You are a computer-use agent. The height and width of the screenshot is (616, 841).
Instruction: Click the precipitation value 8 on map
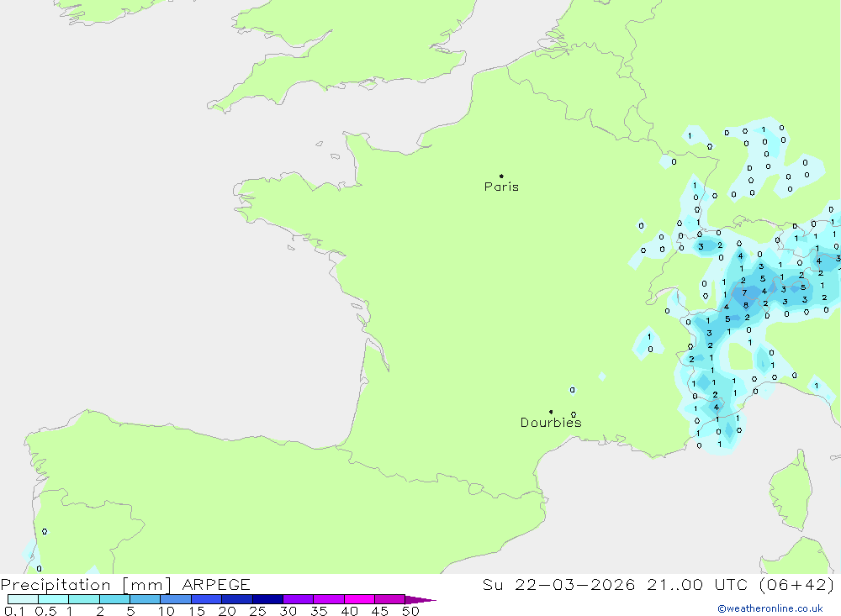[745, 305]
